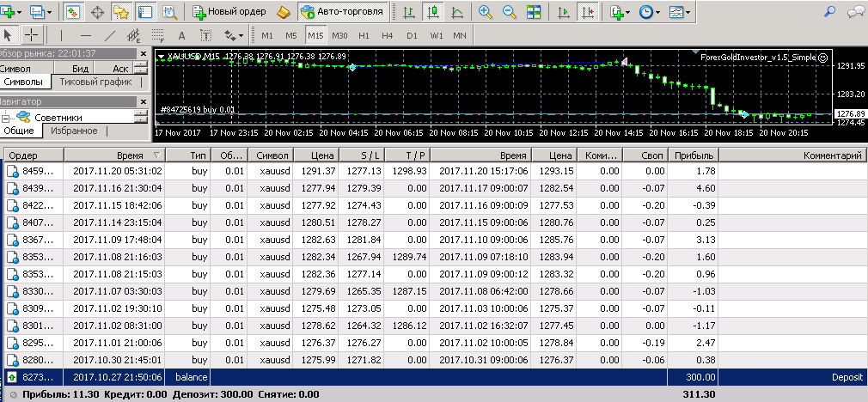Switch to Символы tab

pyautogui.click(x=23, y=82)
